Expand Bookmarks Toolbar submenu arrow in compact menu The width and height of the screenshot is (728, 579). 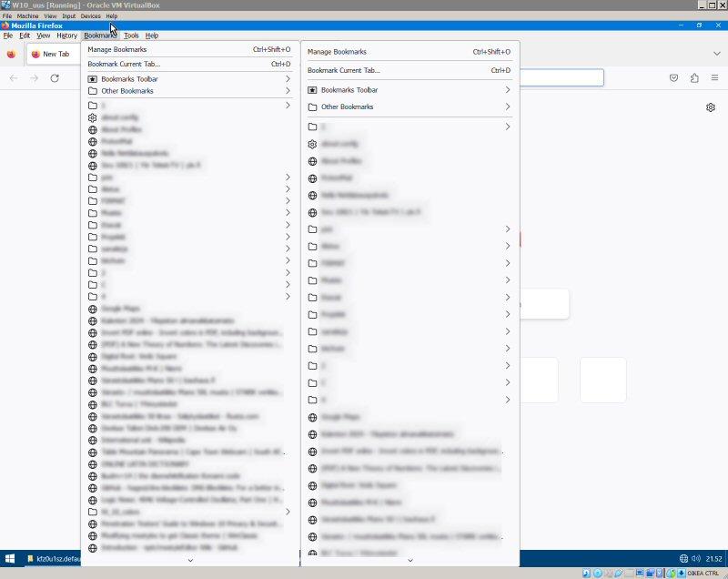(x=288, y=79)
